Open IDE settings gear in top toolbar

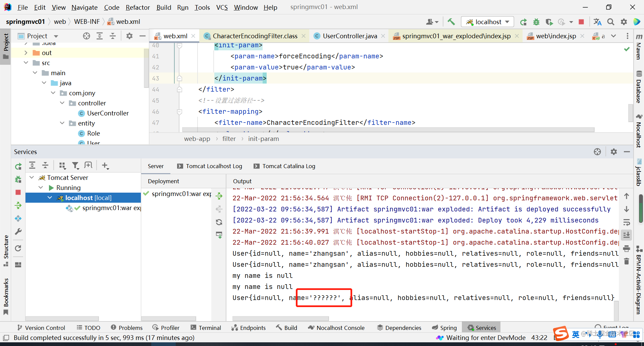click(x=624, y=22)
